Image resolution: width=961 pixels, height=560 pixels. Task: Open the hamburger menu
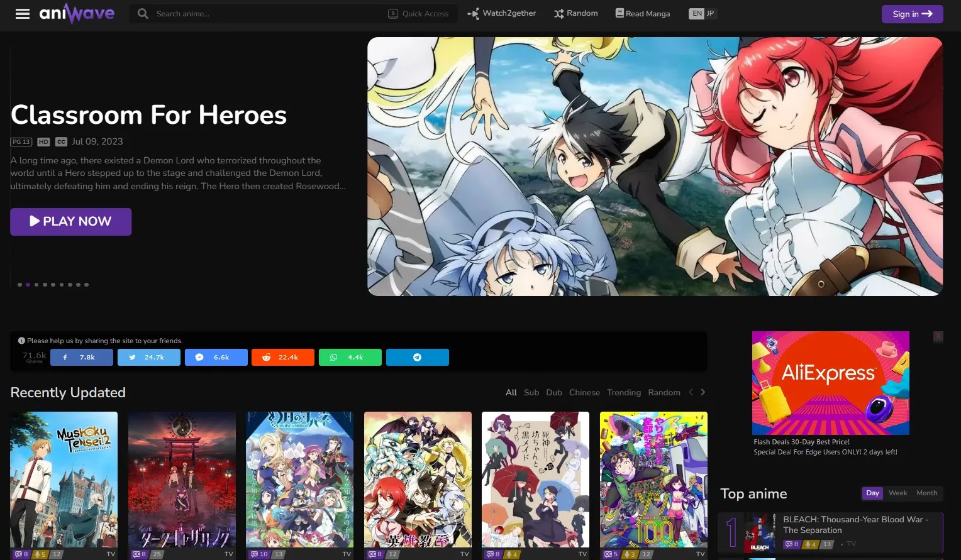23,14
